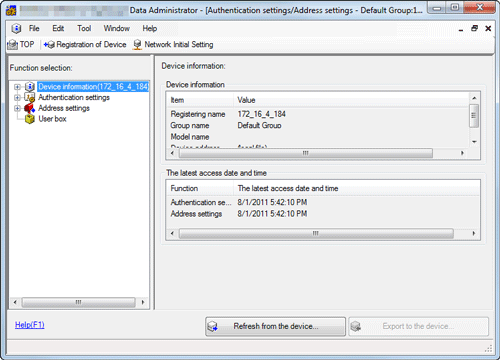
Task: Open the Tool menu
Action: point(84,29)
